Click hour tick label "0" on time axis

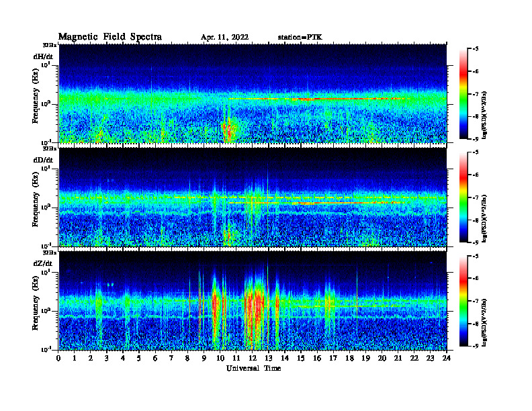click(58, 359)
